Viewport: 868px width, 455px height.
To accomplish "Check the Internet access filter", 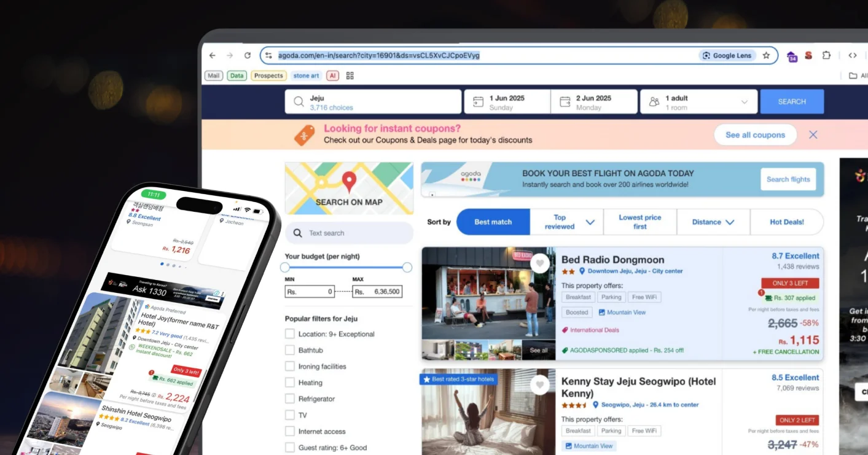I will point(290,431).
